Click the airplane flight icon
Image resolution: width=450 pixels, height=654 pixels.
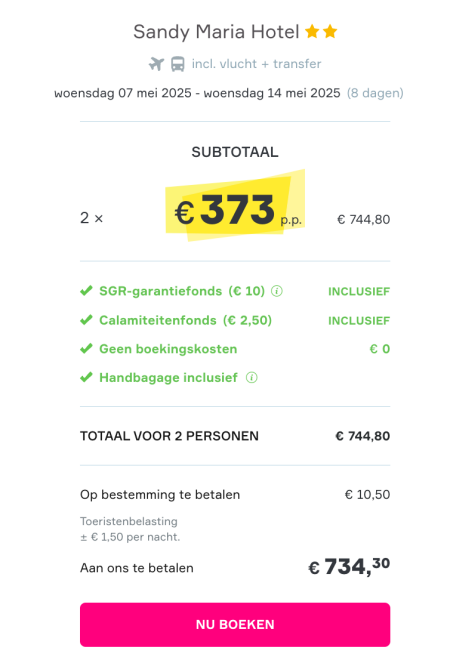[x=156, y=64]
